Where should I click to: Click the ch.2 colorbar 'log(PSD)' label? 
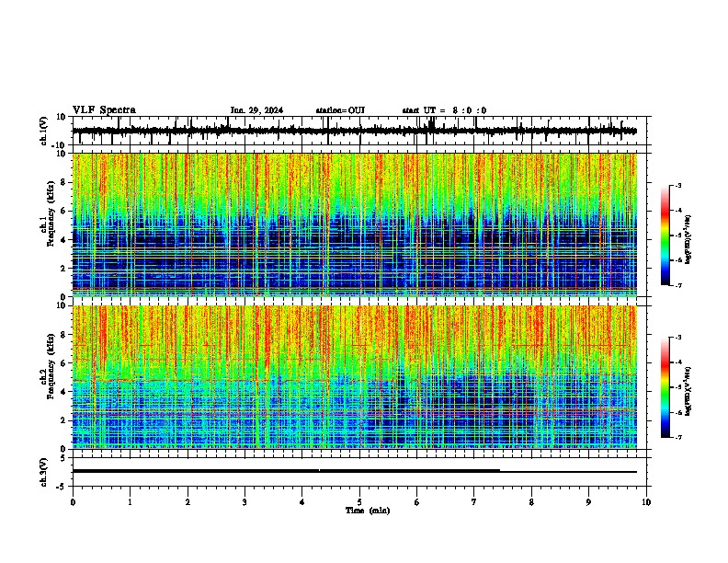pos(688,391)
